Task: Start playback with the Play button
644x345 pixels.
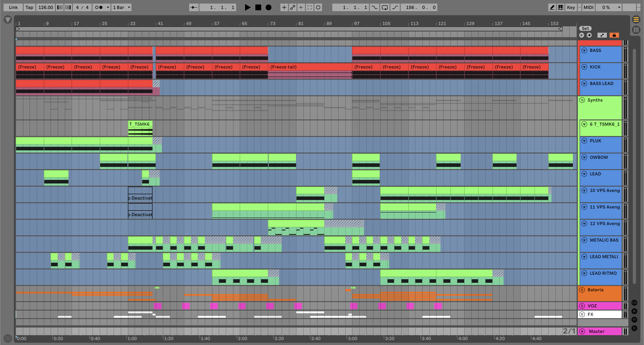Action: [x=248, y=7]
